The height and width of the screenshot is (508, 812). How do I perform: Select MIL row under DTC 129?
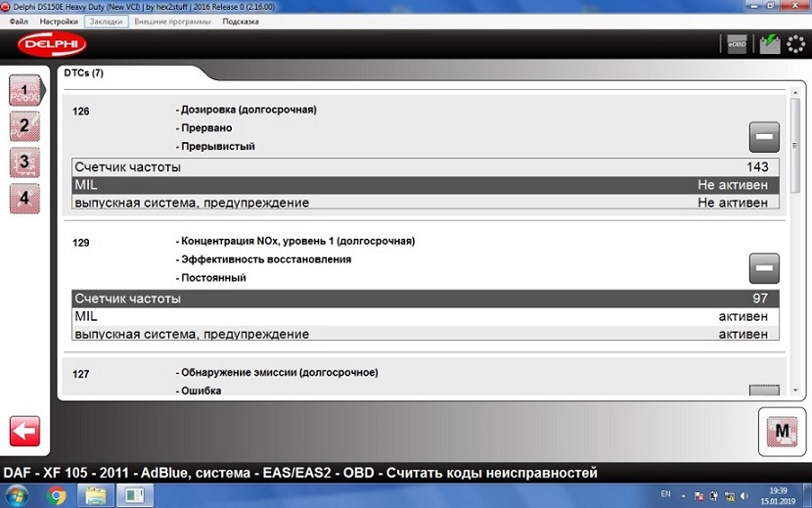click(426, 316)
